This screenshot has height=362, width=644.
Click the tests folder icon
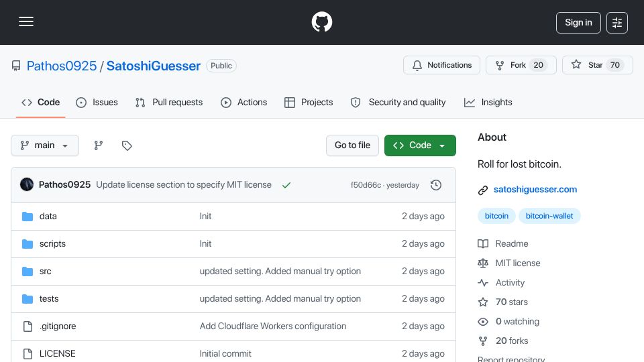click(28, 299)
